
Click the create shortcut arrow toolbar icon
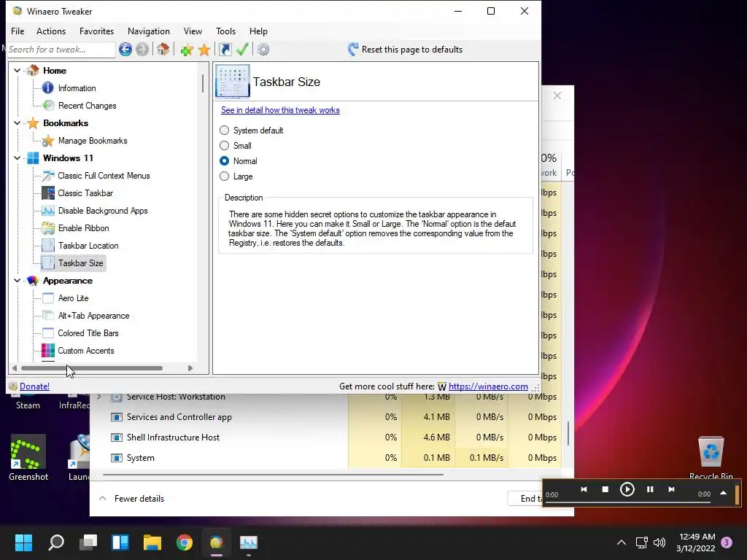pos(225,49)
